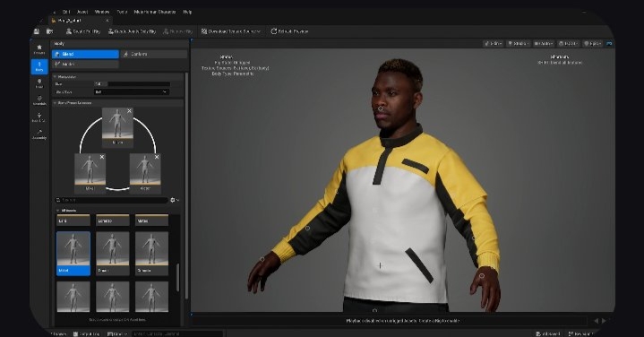The height and width of the screenshot is (337, 644).
Task: Select the first preset in the bottom preset row
Action: point(73,297)
